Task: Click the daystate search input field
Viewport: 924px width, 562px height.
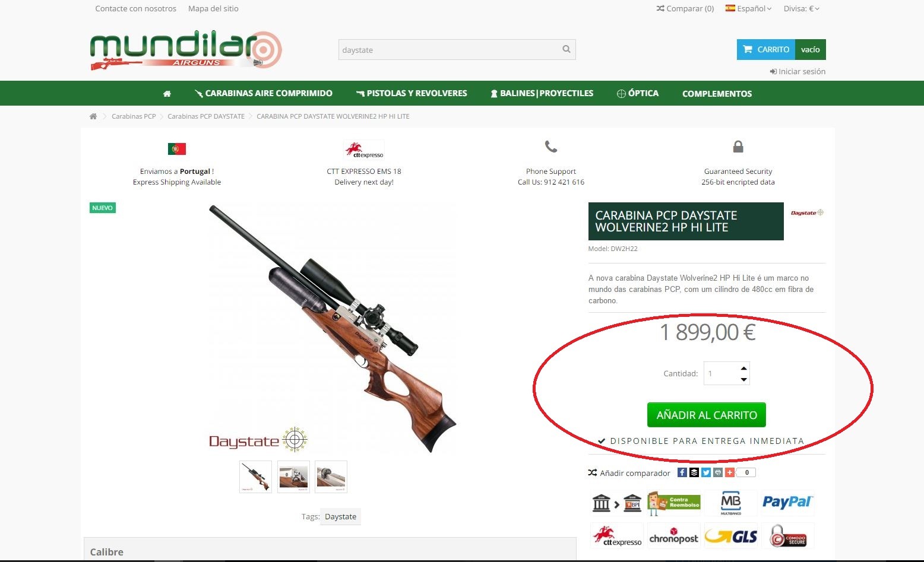Action: coord(450,50)
